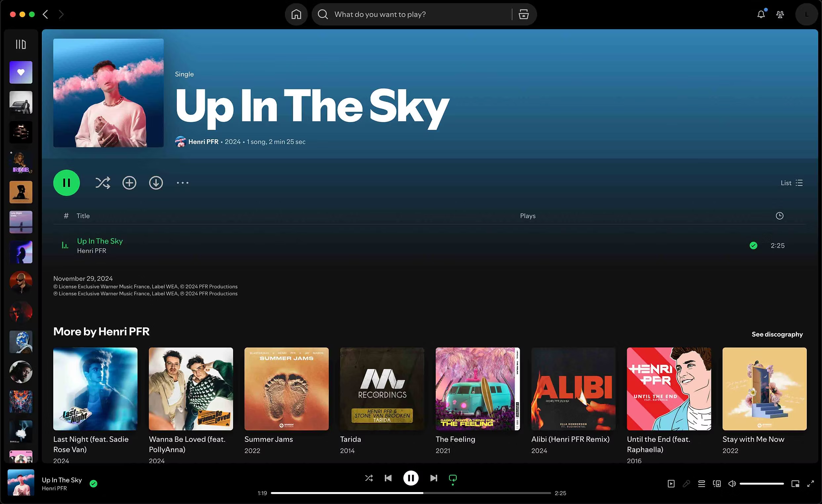Open the See discography link
This screenshot has height=504, width=822.
click(x=777, y=334)
